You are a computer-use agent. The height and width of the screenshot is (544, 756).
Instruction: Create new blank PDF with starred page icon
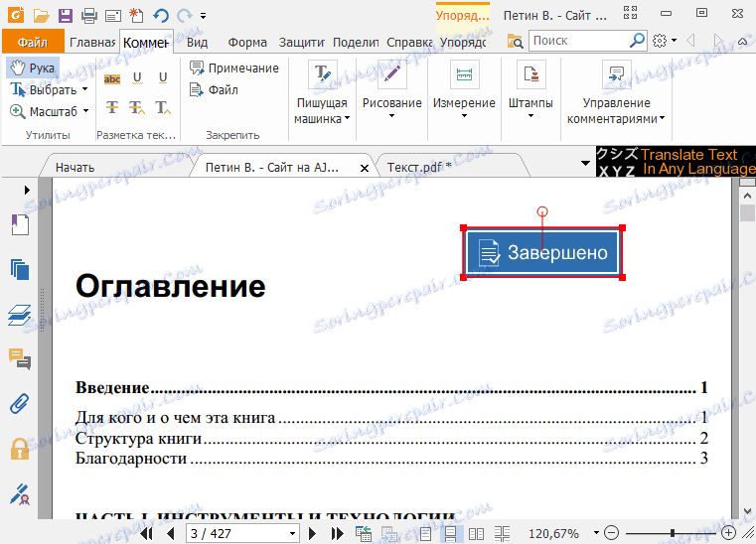136,16
